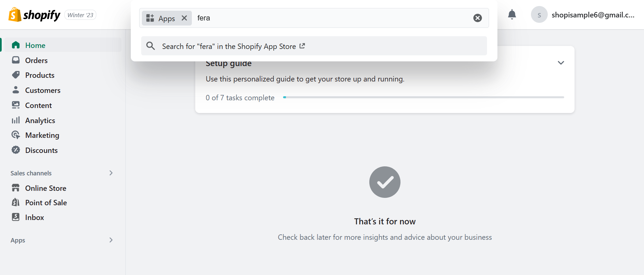Click the Products tag icon
This screenshot has width=644, height=275.
pos(16,75)
